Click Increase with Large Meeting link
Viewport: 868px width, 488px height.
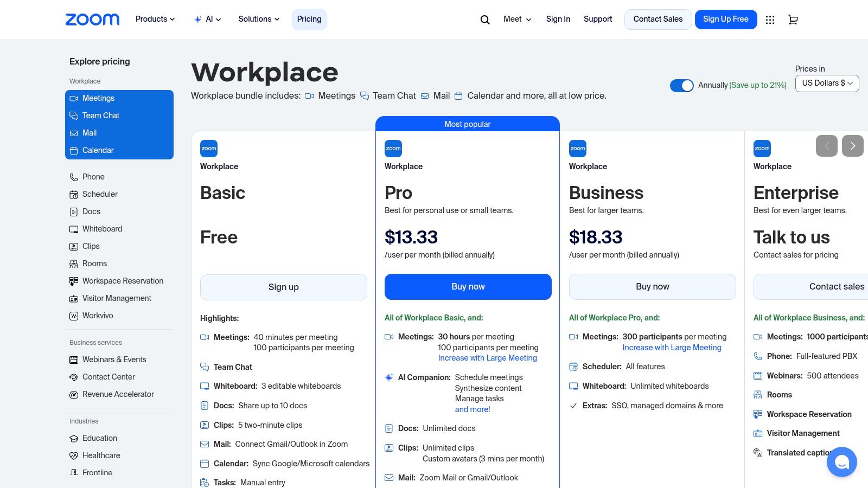click(487, 358)
